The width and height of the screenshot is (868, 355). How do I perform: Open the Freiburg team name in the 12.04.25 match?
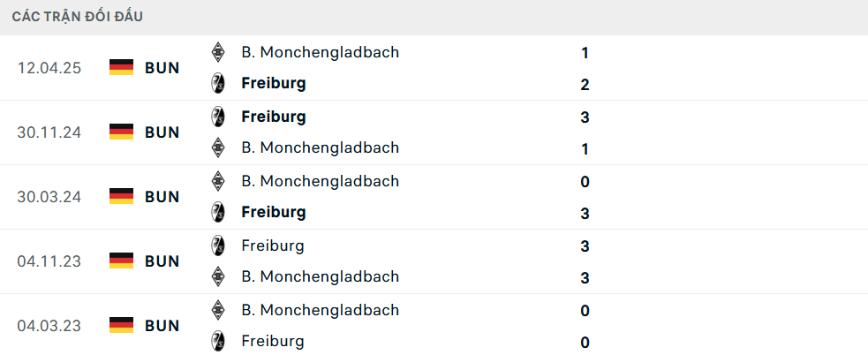274,84
